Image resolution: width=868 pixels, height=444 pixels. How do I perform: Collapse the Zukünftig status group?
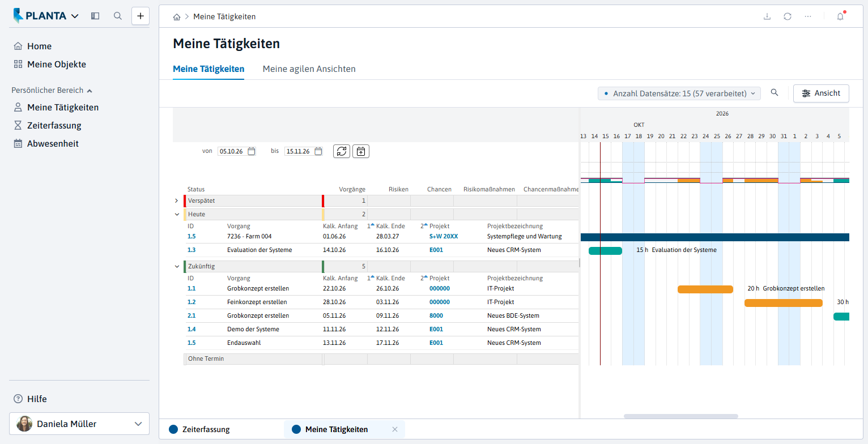[x=177, y=266]
